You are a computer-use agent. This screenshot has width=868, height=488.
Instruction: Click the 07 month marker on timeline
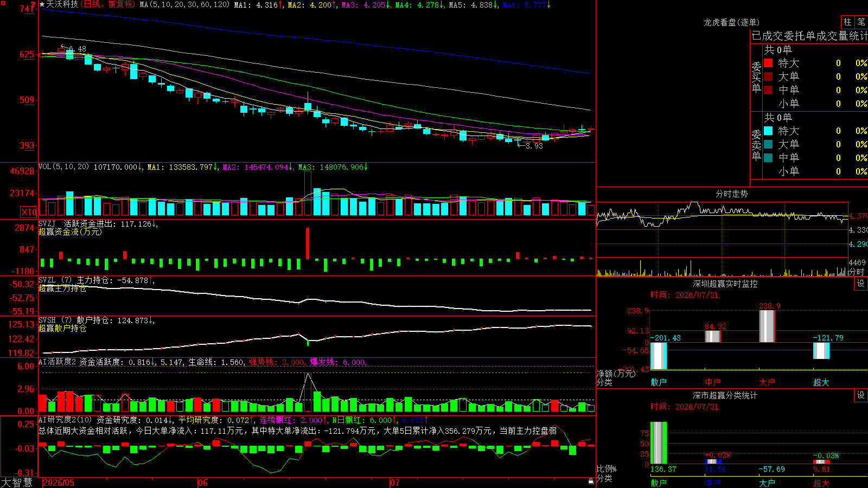tap(395, 483)
